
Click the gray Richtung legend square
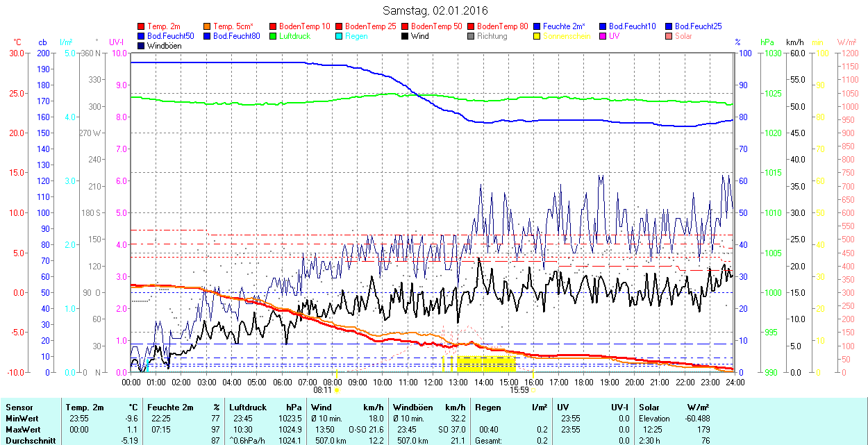click(471, 36)
